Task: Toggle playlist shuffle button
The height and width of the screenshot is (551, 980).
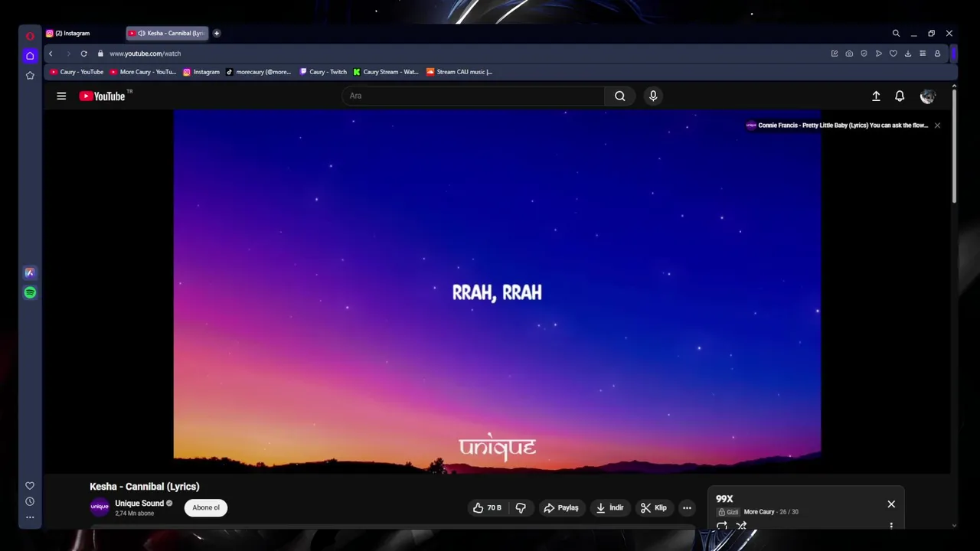Action: pyautogui.click(x=741, y=526)
